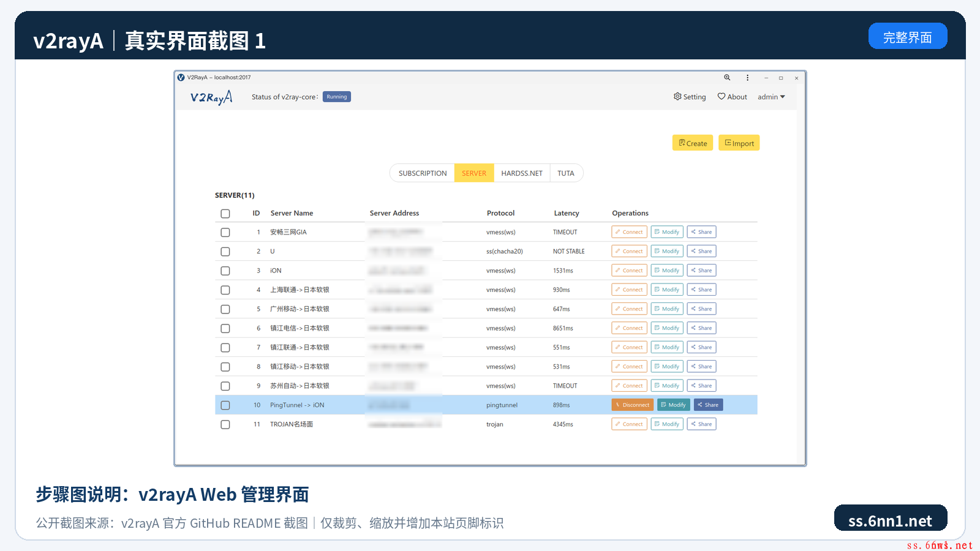This screenshot has height=551, width=980.
Task: Share server 安畅三网GIA
Action: (x=701, y=232)
